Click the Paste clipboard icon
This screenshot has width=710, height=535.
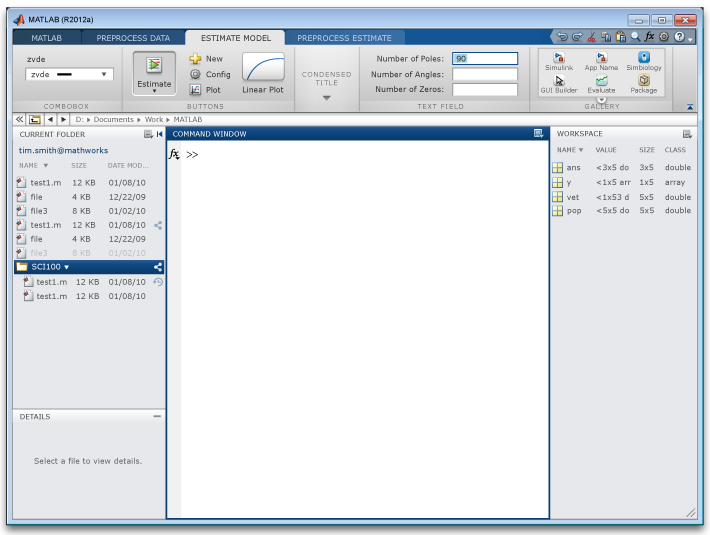point(621,37)
